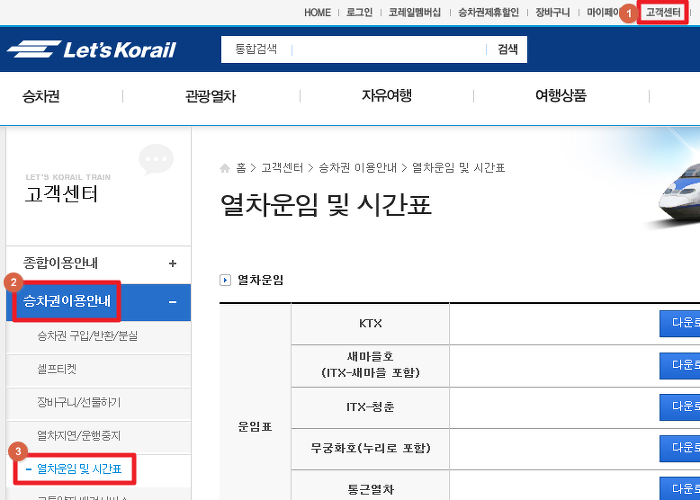This screenshot has height=500, width=700.
Task: Download the KTX fare table
Action: (679, 324)
